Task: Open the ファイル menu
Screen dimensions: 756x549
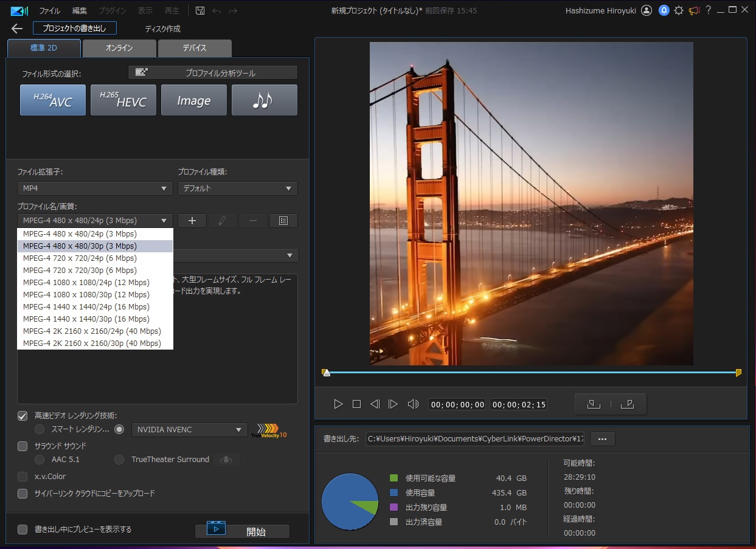Action: click(49, 11)
